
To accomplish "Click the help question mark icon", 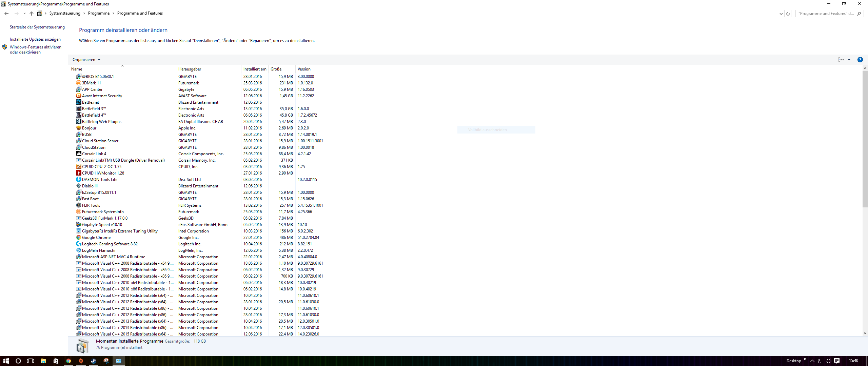I will tap(860, 60).
